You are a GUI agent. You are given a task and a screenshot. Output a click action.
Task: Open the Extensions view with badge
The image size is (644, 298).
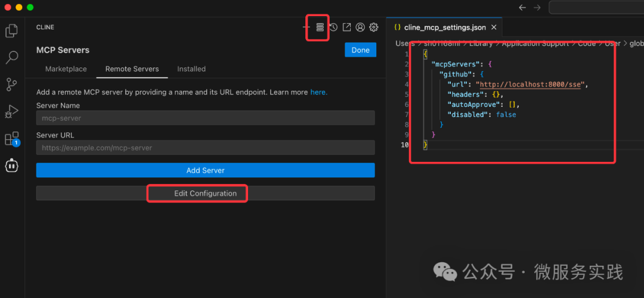(x=12, y=139)
